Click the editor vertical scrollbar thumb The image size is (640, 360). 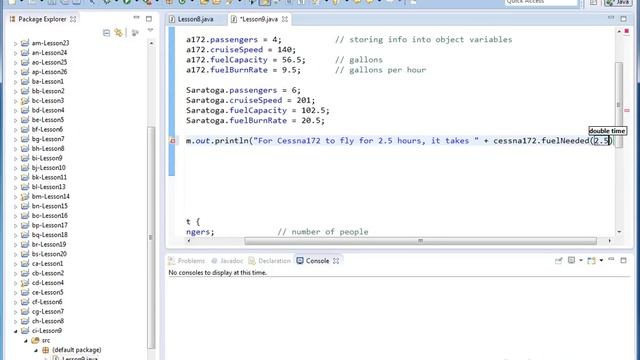point(619,104)
